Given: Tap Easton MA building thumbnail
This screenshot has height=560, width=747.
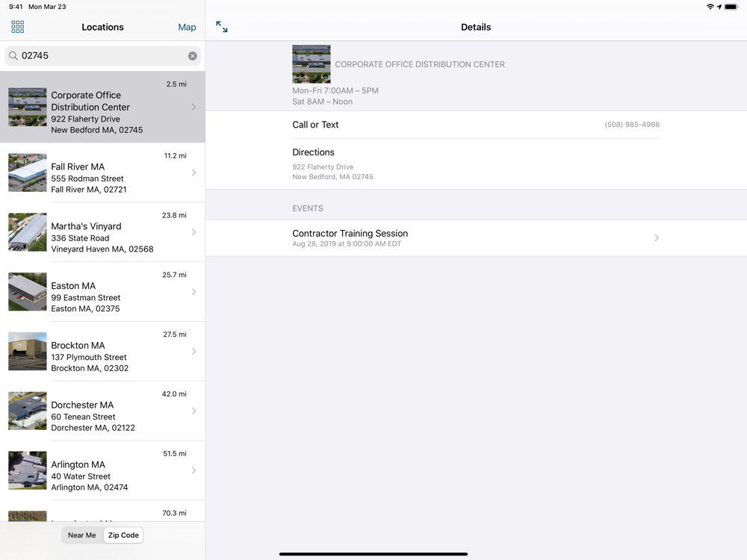Looking at the screenshot, I should tap(28, 291).
